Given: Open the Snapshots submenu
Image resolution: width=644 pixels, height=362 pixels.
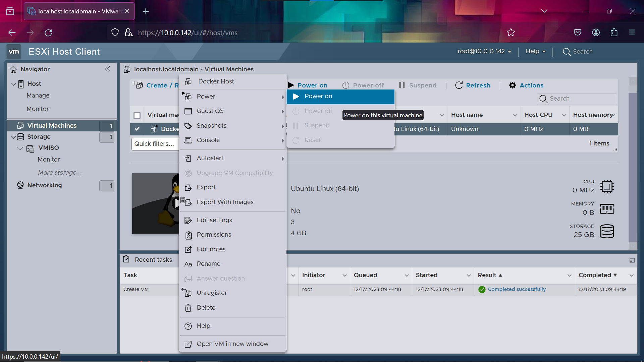Looking at the screenshot, I should pos(233,126).
